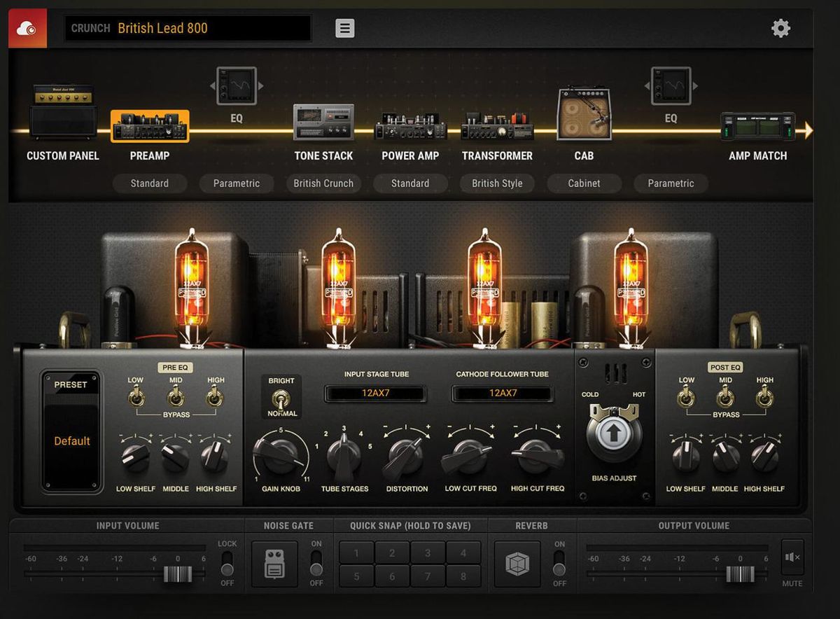
Task: Open the Input Stage Tube selector
Action: [376, 394]
